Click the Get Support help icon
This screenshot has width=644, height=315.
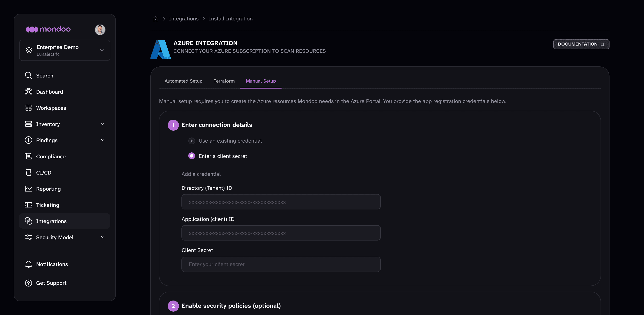[29, 283]
